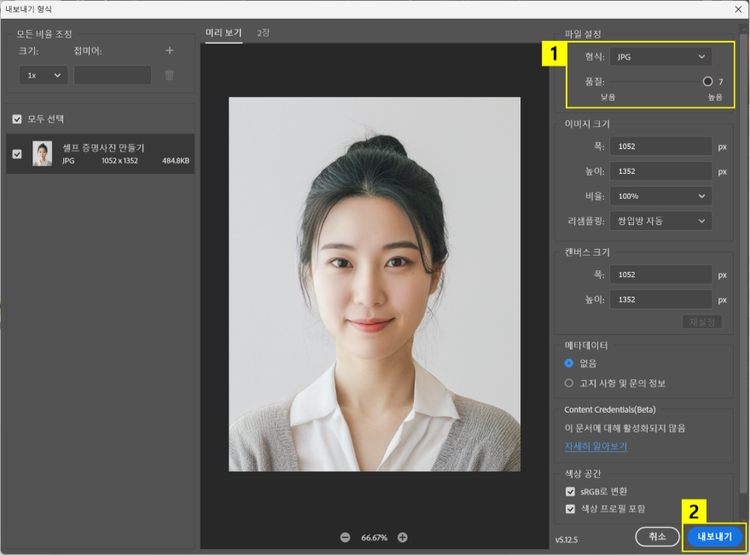The image size is (750, 555).
Task: Uncheck the 셀프 증명사진 만들기 asset checkbox
Action: pyautogui.click(x=17, y=154)
